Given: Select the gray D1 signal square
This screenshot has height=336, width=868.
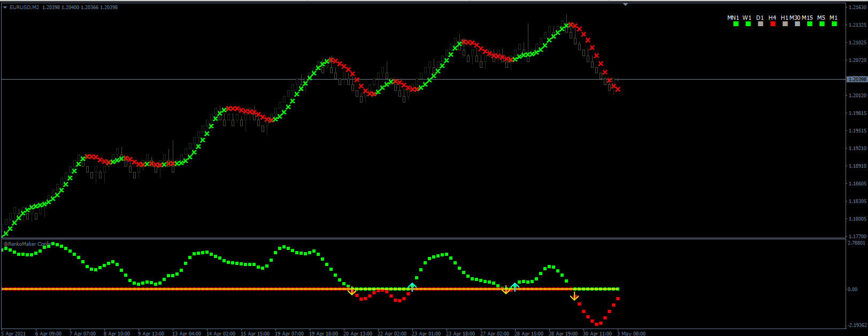Looking at the screenshot, I should coord(761,24).
